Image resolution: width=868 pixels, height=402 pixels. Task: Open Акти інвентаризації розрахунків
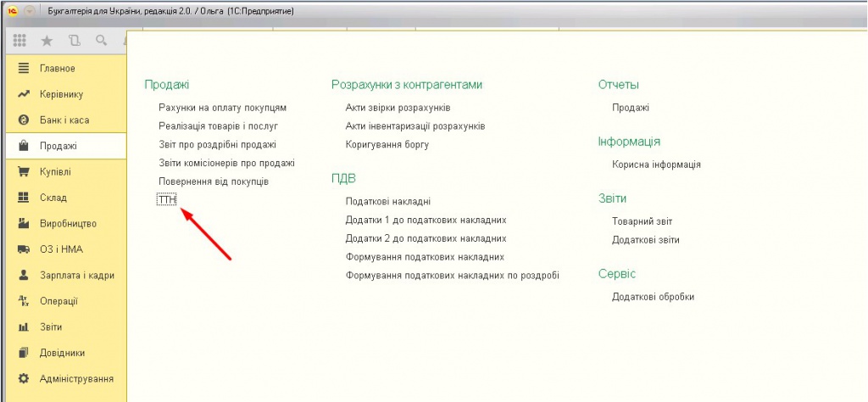(415, 126)
